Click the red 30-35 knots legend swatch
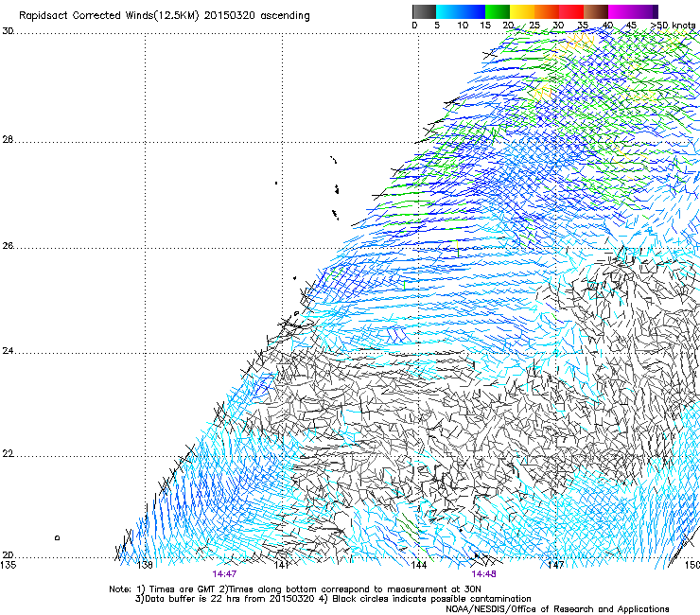 point(571,11)
